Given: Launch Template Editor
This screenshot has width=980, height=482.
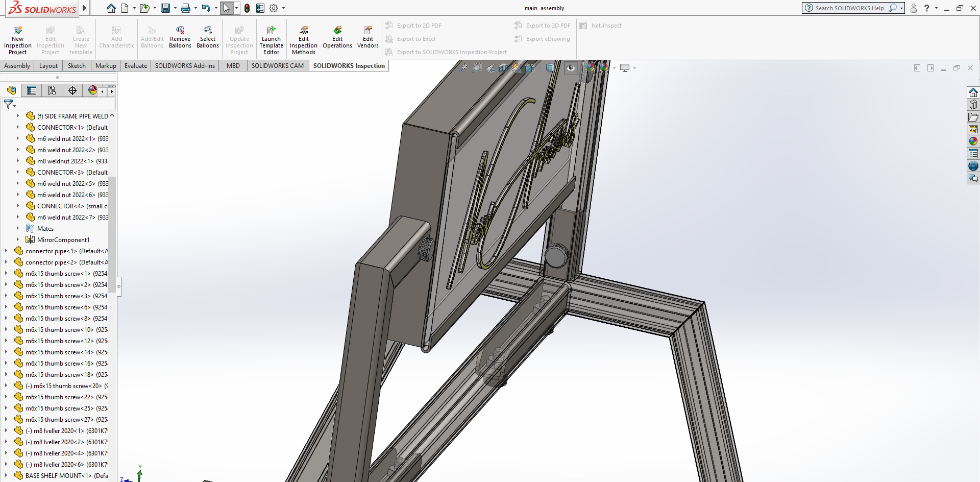Looking at the screenshot, I should pos(271,41).
